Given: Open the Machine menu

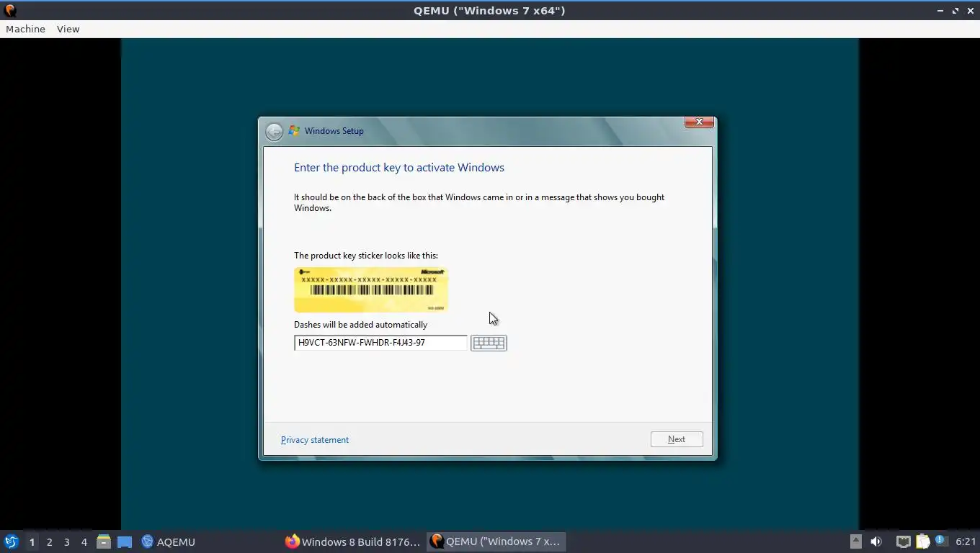Looking at the screenshot, I should click(x=25, y=29).
